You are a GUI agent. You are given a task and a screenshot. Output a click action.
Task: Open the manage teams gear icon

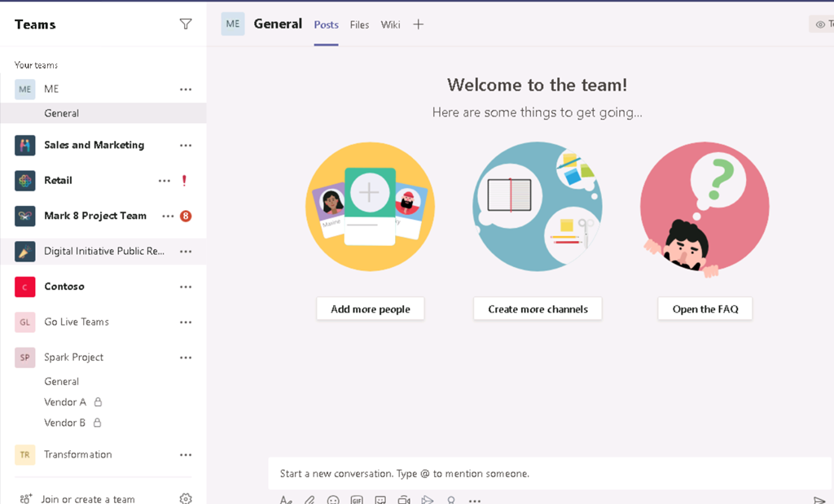pos(186,498)
